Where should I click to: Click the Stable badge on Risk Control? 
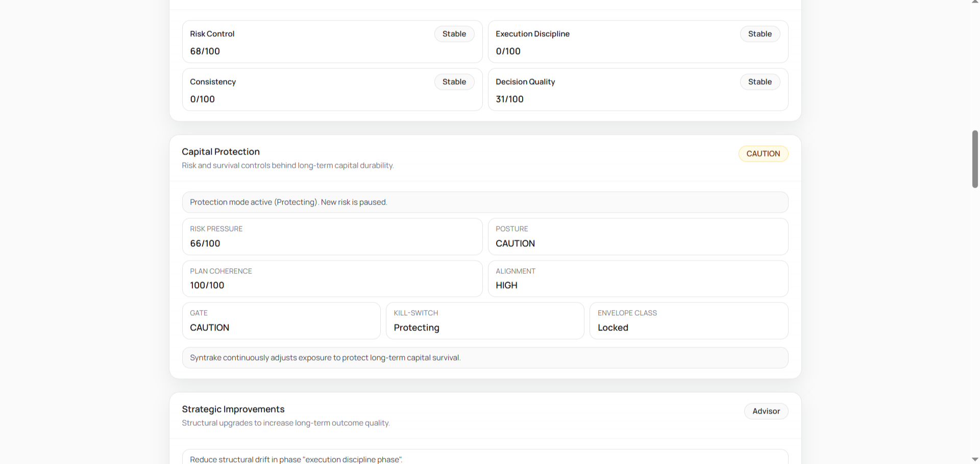click(454, 34)
